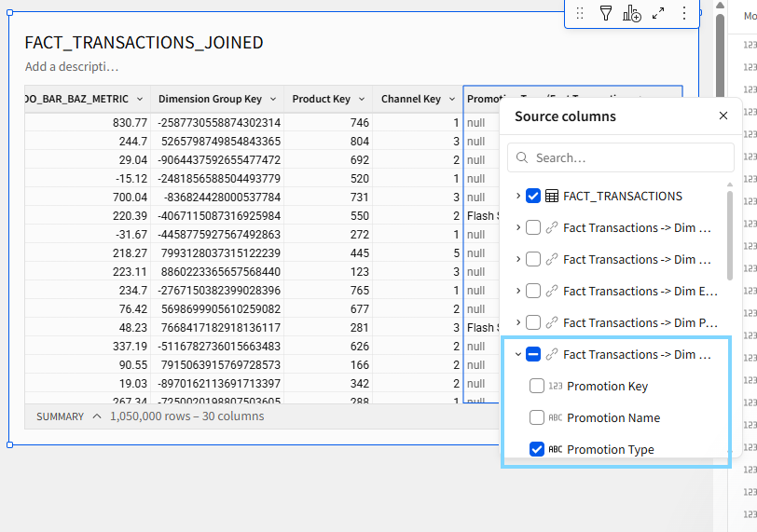This screenshot has width=757, height=532.
Task: Open the filter funnel icon
Action: (605, 13)
